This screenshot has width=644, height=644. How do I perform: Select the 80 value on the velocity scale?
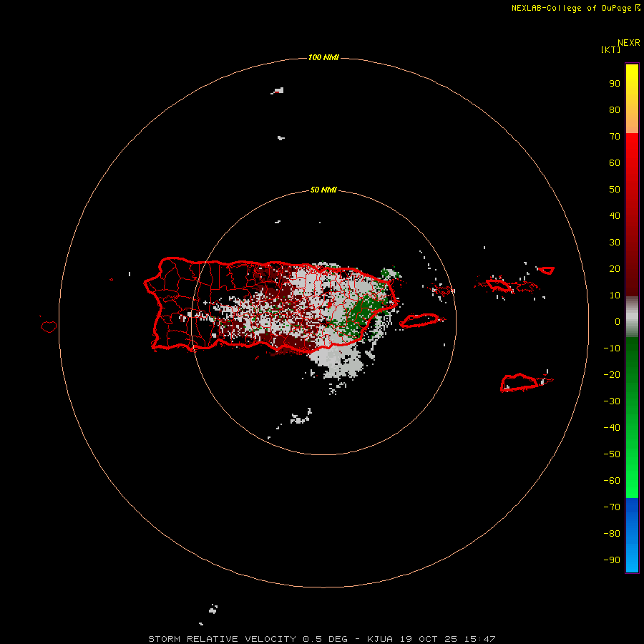[x=615, y=109]
